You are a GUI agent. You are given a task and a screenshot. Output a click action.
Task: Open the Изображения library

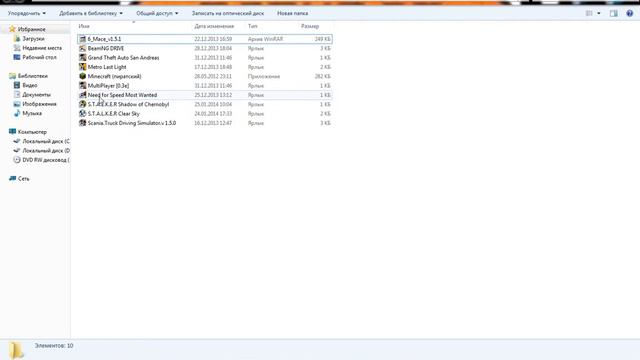point(40,104)
